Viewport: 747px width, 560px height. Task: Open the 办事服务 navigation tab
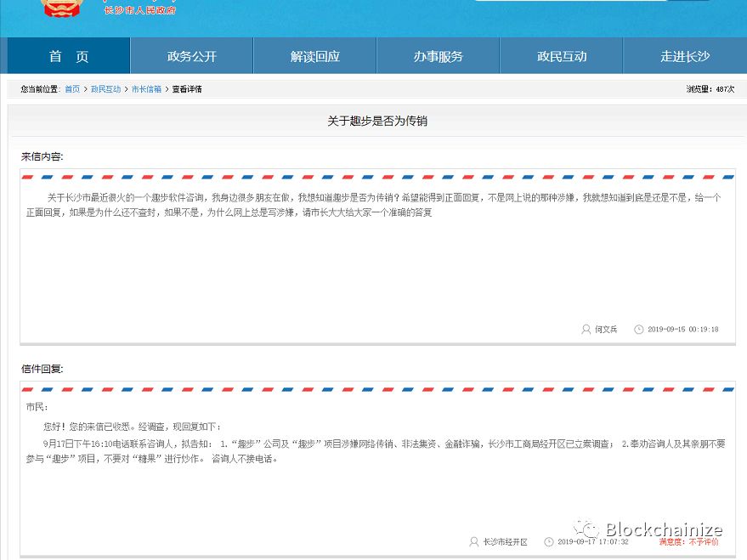pos(439,56)
